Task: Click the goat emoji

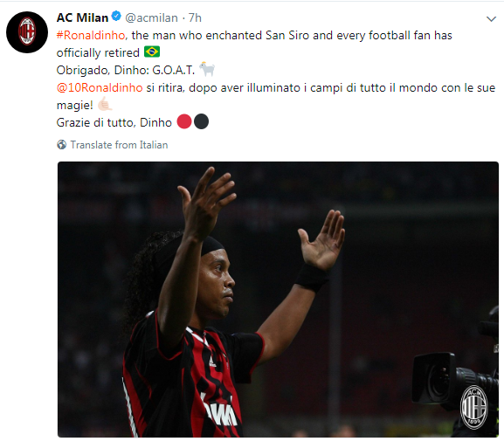Action: click(207, 69)
